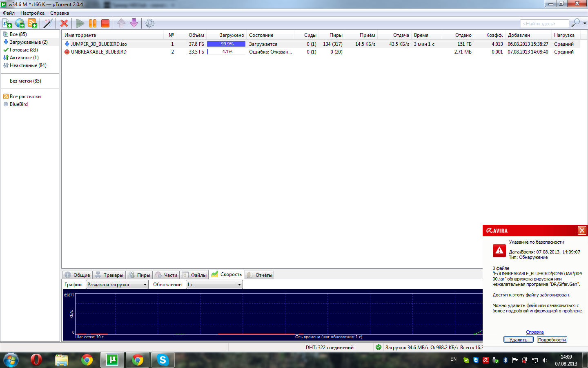Click the 4.1% progress bar
Image resolution: width=588 pixels, height=368 pixels.
(226, 52)
